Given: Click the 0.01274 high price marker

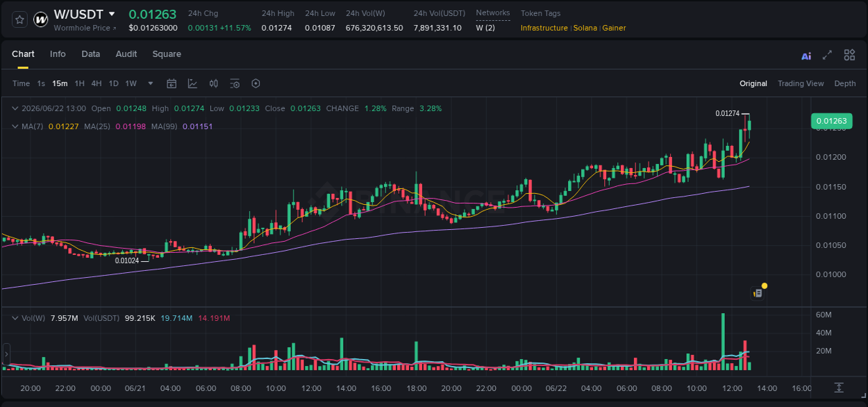Looking at the screenshot, I should tap(727, 113).
